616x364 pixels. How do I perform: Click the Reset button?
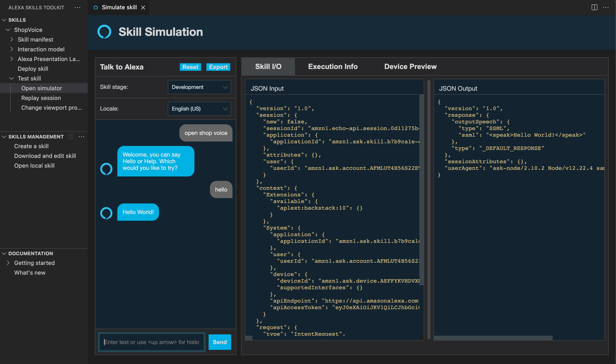(x=190, y=67)
